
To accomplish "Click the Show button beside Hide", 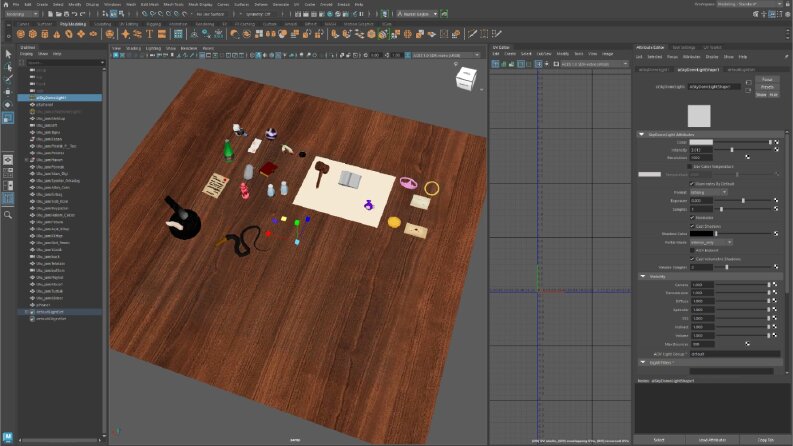I will (x=761, y=95).
